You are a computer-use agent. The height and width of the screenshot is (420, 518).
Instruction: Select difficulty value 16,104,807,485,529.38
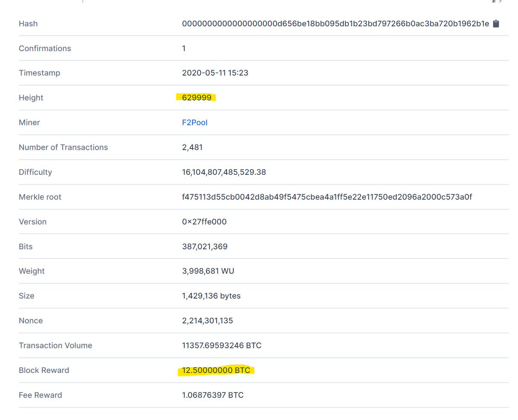[224, 172]
